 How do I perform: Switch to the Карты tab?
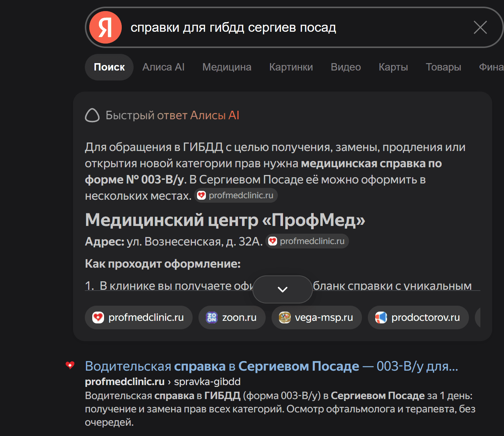[393, 67]
